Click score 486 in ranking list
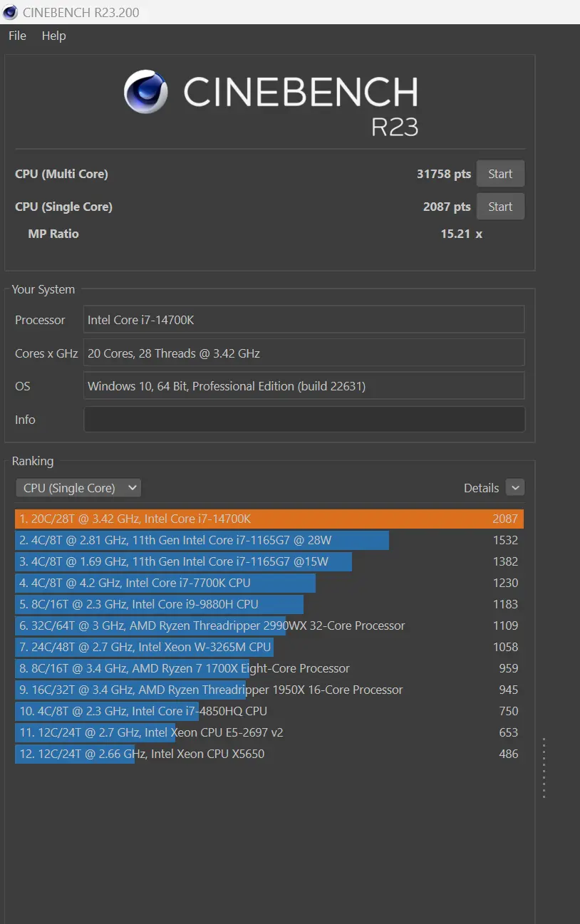This screenshot has width=580, height=924. point(509,754)
